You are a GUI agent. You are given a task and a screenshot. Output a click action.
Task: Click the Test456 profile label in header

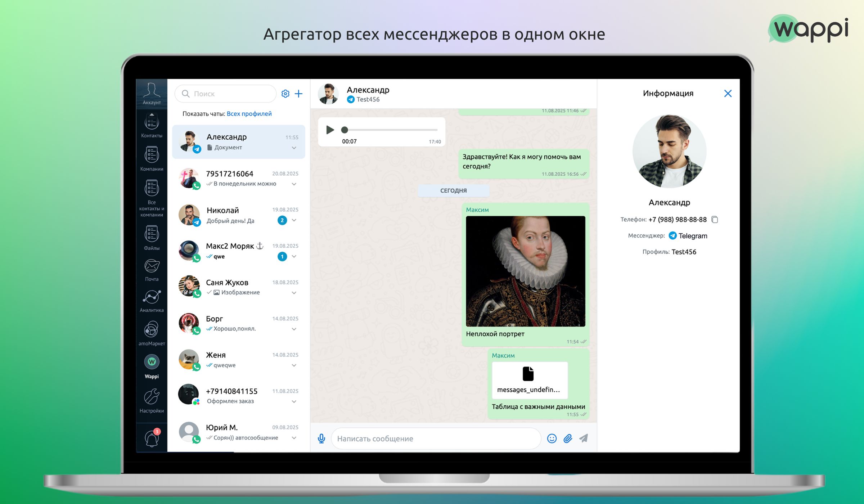pyautogui.click(x=368, y=99)
